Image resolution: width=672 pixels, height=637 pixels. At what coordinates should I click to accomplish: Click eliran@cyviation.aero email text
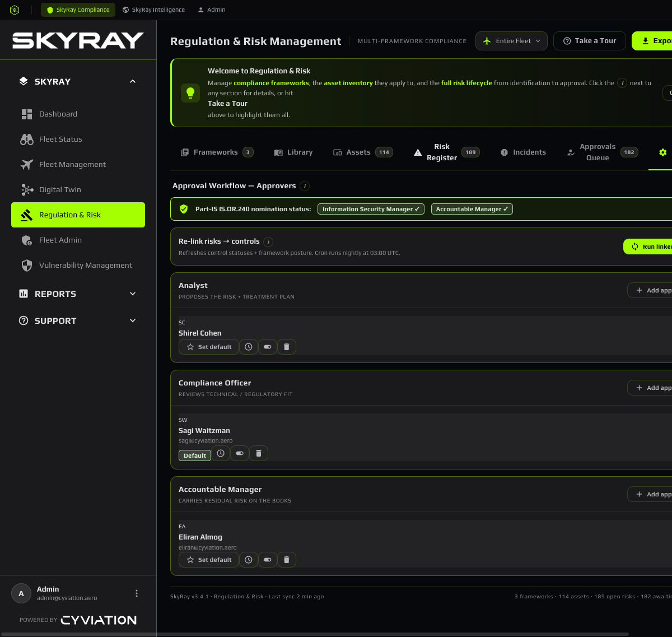click(208, 547)
